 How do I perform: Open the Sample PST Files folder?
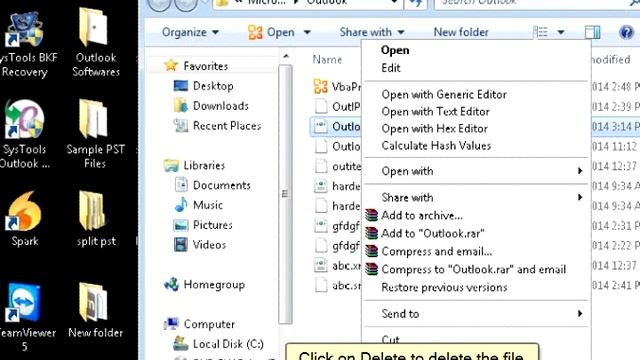point(96,135)
